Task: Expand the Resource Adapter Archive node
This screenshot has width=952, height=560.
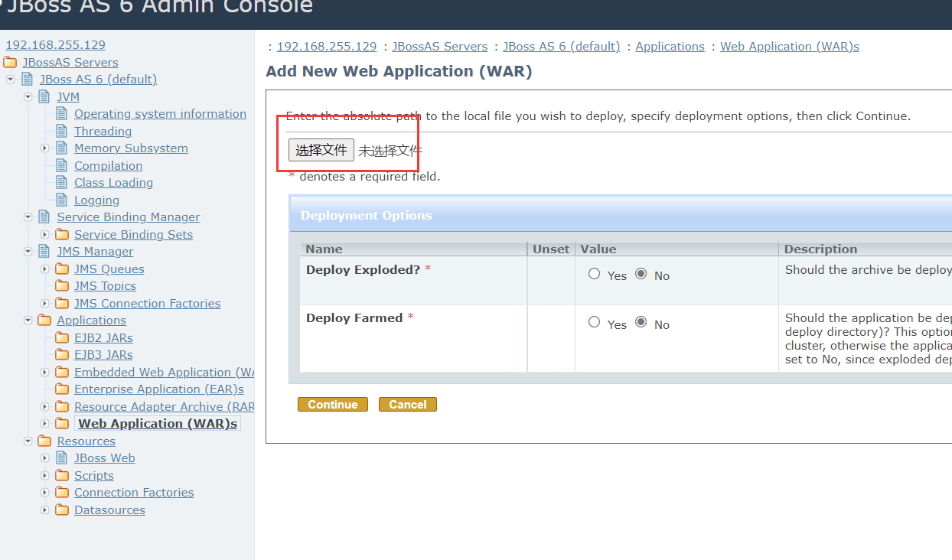Action: 45,407
